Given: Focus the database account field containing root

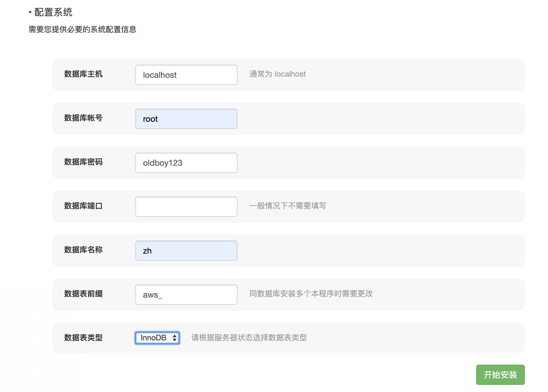Looking at the screenshot, I should (186, 119).
